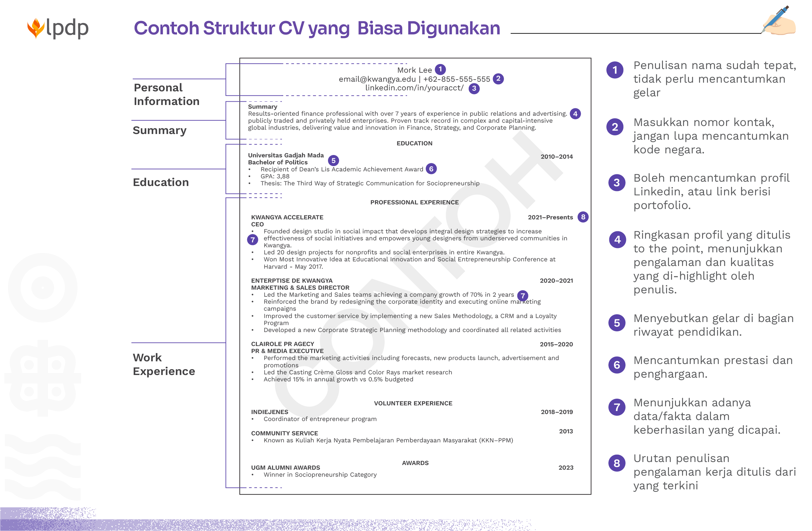The image size is (812, 531).
Task: Select the Personal Information section label
Action: [166, 94]
